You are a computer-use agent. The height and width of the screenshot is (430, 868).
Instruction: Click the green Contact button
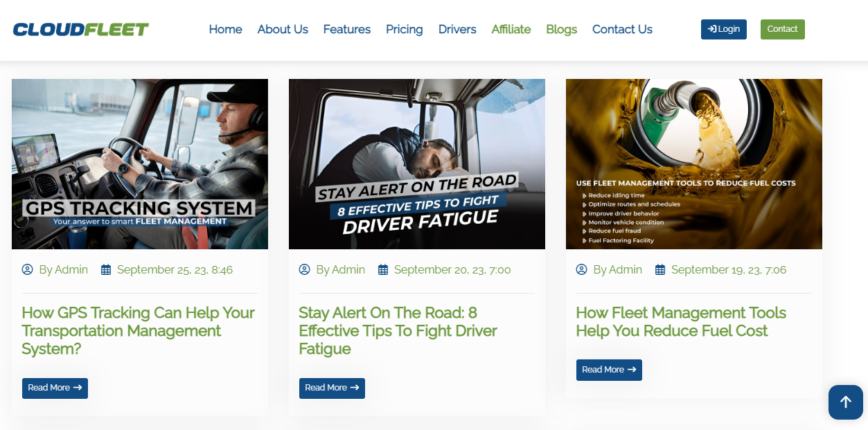pos(782,29)
